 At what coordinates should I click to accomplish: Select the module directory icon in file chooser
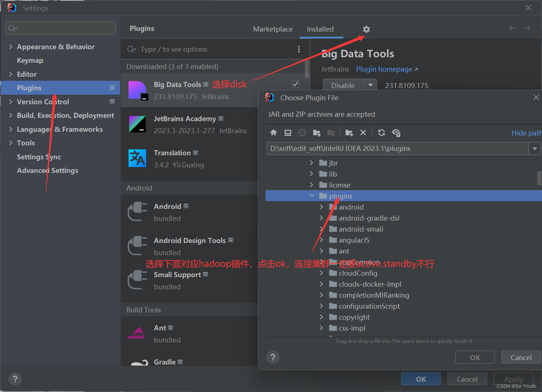pos(317,133)
